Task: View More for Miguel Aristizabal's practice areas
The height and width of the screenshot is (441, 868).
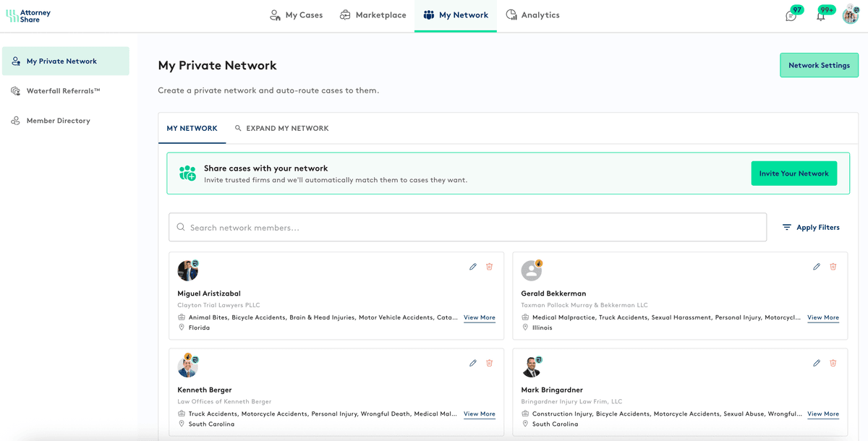Action: click(x=480, y=317)
